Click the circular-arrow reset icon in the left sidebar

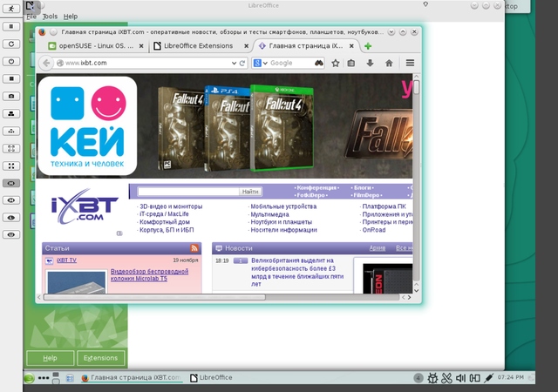pos(11,44)
